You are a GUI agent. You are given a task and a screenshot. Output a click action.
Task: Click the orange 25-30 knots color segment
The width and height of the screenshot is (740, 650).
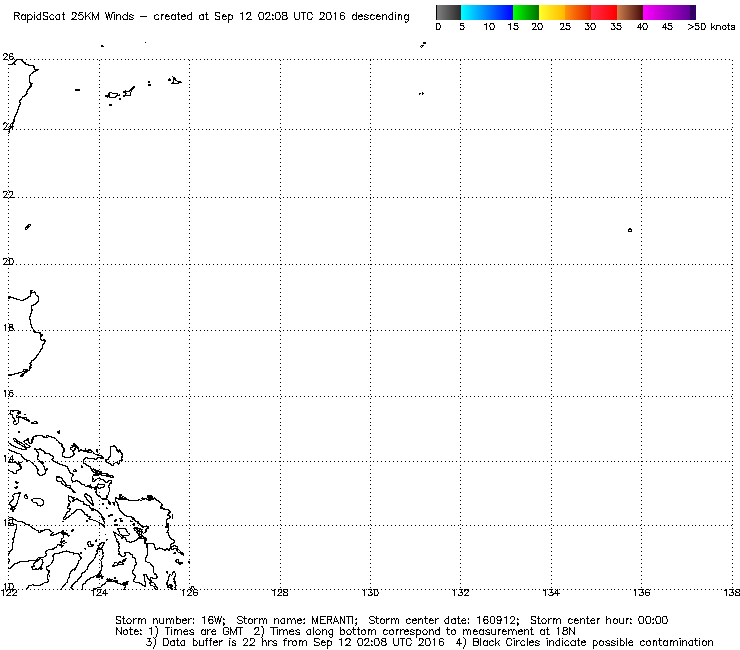pyautogui.click(x=578, y=12)
